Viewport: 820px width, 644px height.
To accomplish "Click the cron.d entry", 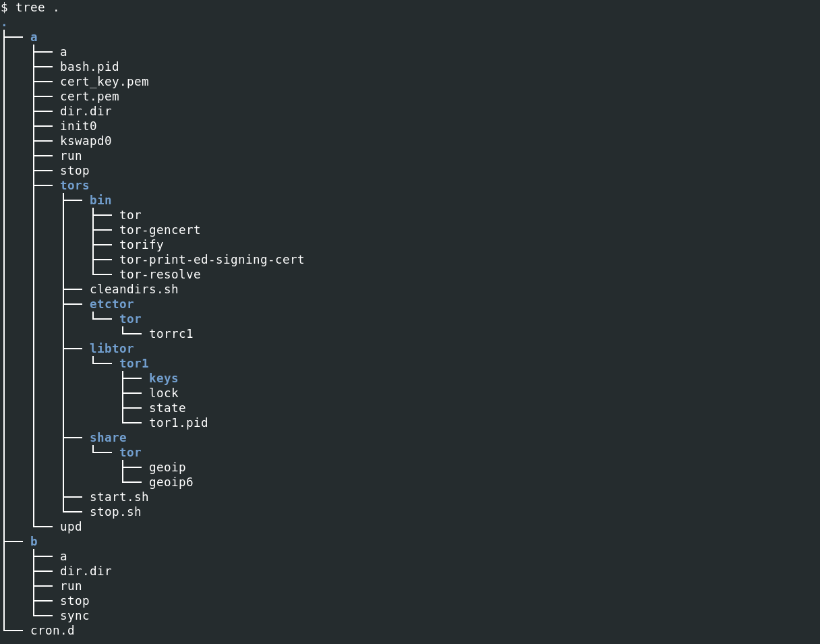I will click(52, 631).
